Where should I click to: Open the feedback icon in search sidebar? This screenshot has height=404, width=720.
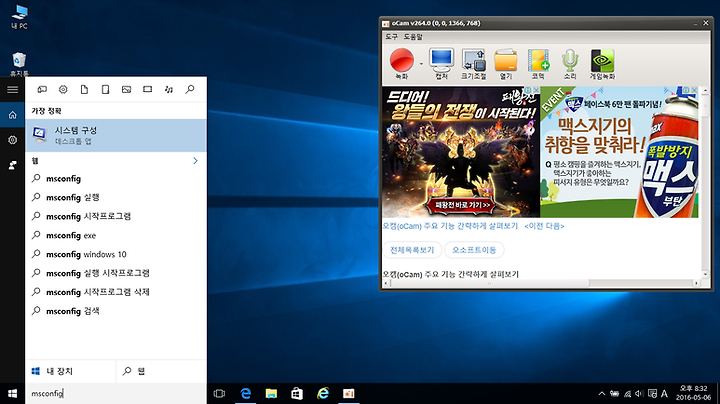[12, 165]
